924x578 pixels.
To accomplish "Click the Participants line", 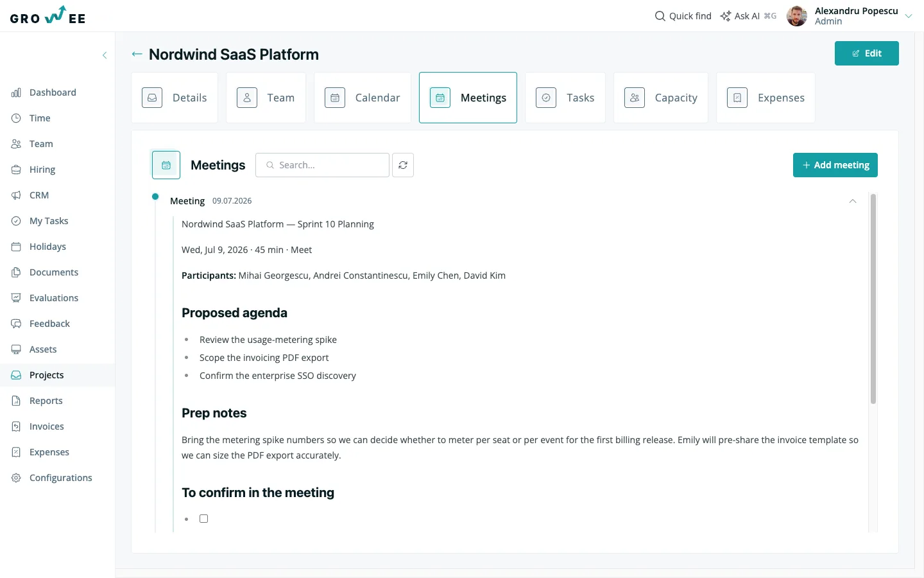I will click(x=343, y=276).
